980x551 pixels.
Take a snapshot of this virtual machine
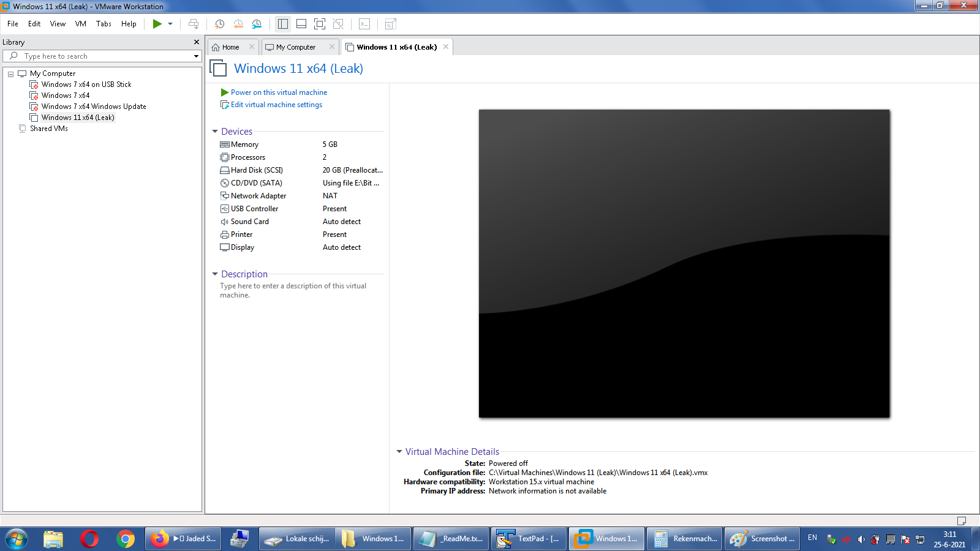219,24
